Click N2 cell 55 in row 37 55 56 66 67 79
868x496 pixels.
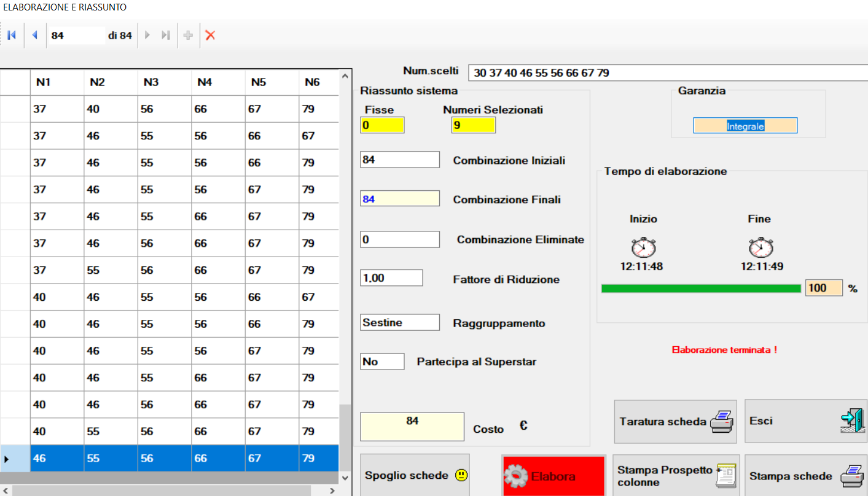pos(111,270)
